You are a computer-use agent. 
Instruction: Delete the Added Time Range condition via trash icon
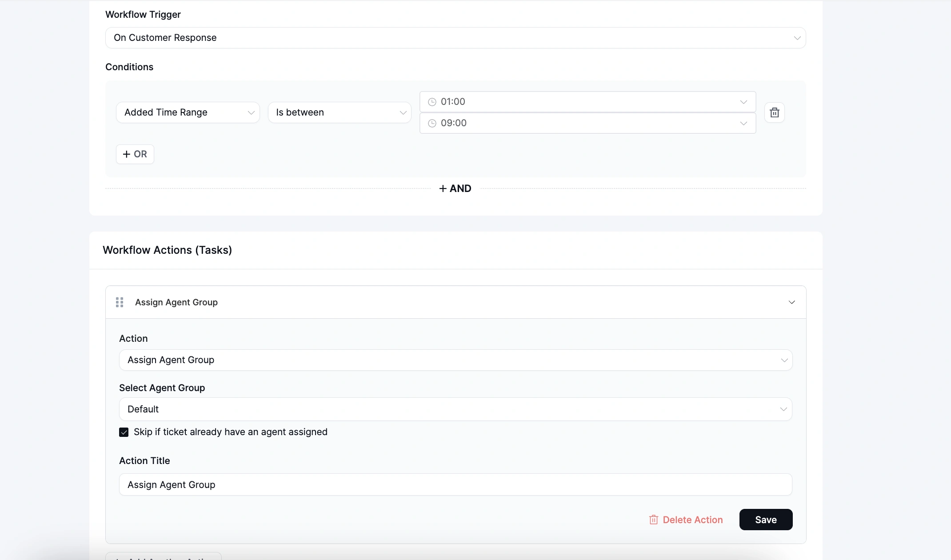(775, 112)
